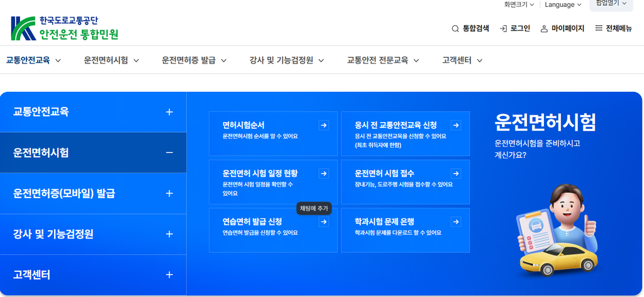The height and width of the screenshot is (297, 644).
Task: Click arrow icon on 운전면허 시험 접수 card
Action: pyautogui.click(x=456, y=174)
